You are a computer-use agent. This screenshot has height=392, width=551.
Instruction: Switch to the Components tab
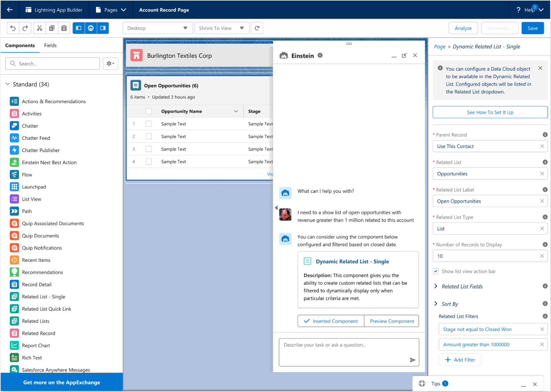coord(20,45)
